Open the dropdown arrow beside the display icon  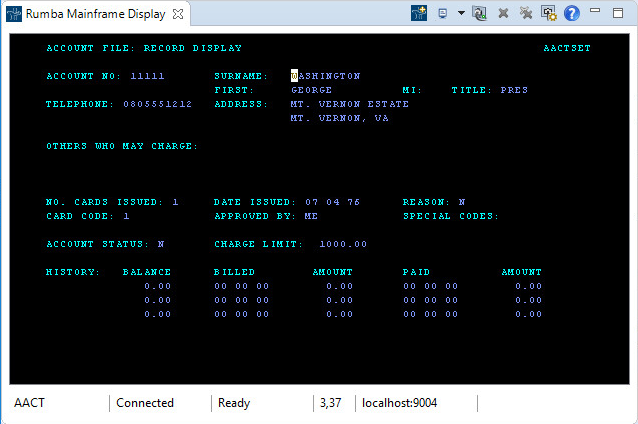(x=460, y=14)
